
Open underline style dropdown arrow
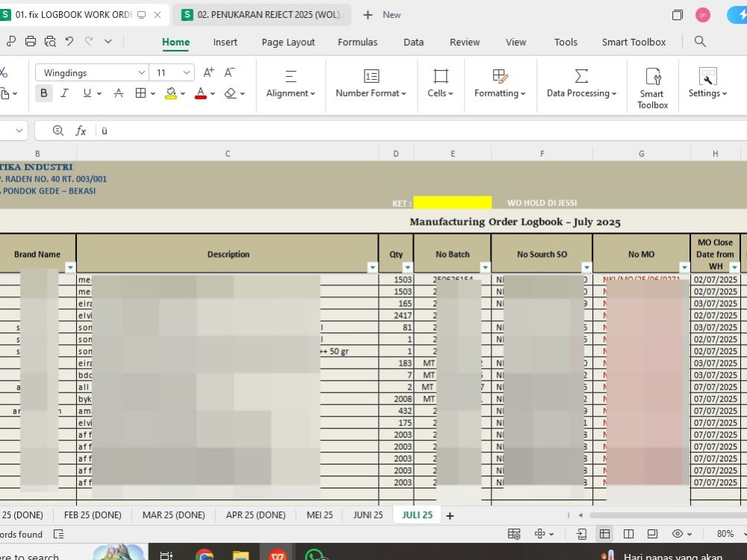pyautogui.click(x=99, y=93)
